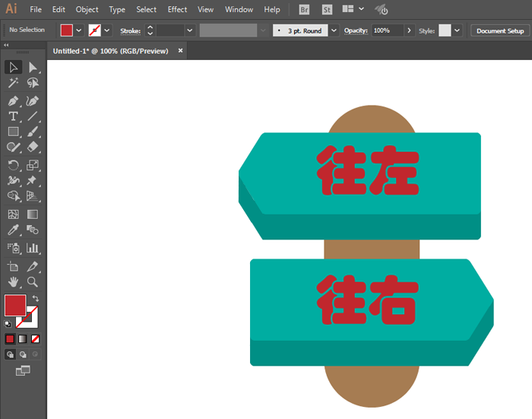Open the Effect menu
This screenshot has height=419, width=532.
coord(177,10)
